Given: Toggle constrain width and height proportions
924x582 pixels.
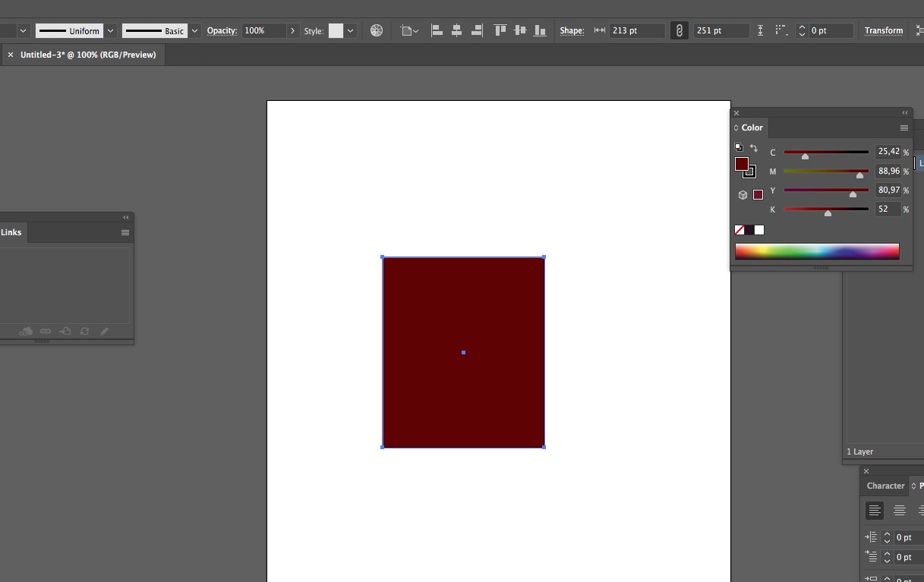Looking at the screenshot, I should (679, 30).
